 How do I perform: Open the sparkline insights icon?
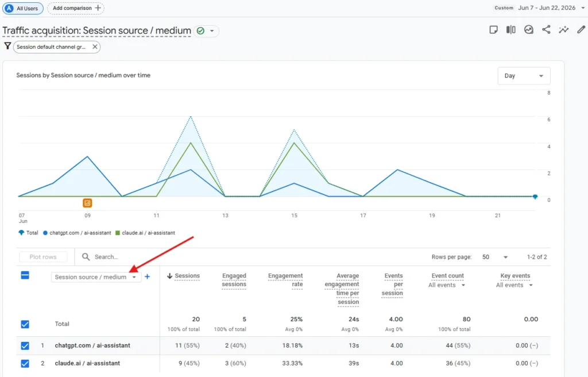click(564, 30)
